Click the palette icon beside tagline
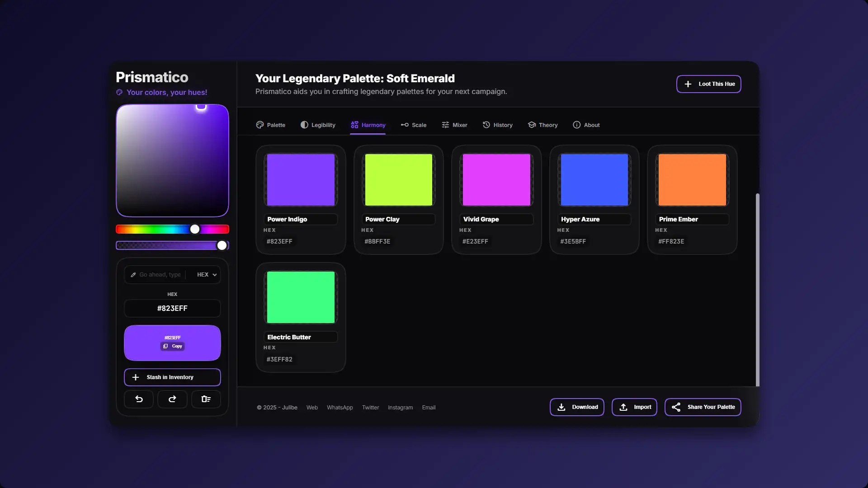The height and width of the screenshot is (488, 868). coord(119,92)
